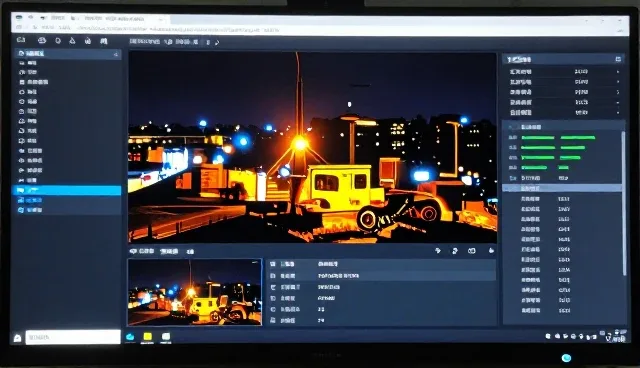Expand the first row arrow in right panel
This screenshot has height=368, width=640.
click(618, 72)
